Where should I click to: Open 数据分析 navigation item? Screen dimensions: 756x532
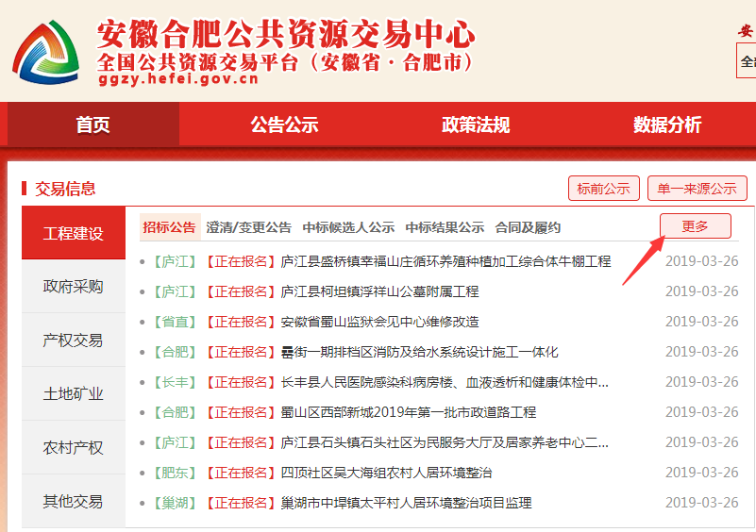667,125
